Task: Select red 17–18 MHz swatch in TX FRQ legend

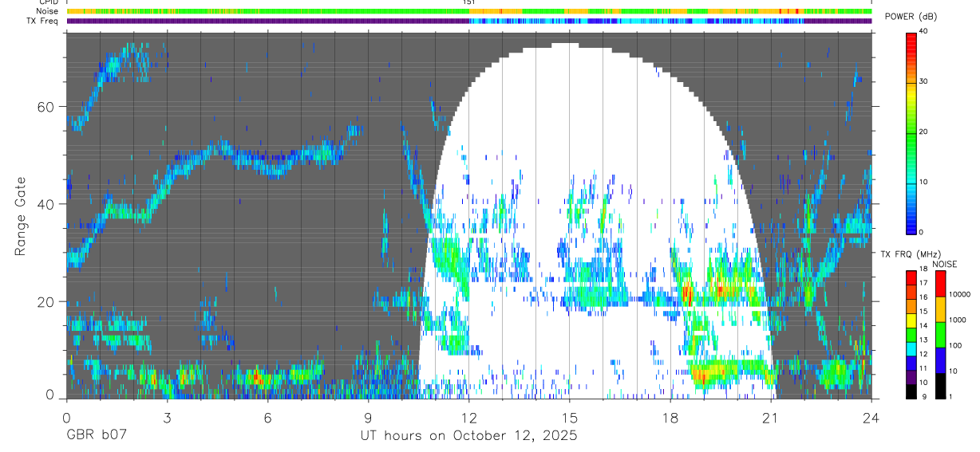Action: (x=911, y=277)
